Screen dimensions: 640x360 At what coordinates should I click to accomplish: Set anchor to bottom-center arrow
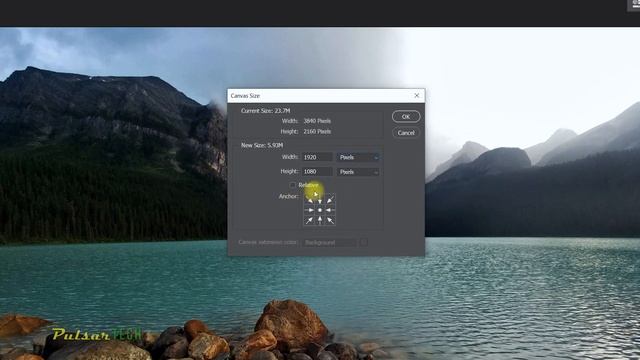320,220
